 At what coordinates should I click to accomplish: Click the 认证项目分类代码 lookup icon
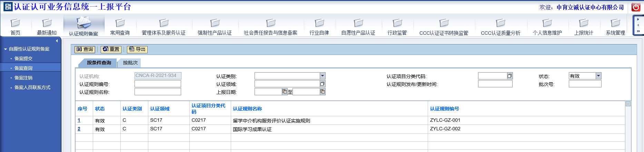click(509, 76)
